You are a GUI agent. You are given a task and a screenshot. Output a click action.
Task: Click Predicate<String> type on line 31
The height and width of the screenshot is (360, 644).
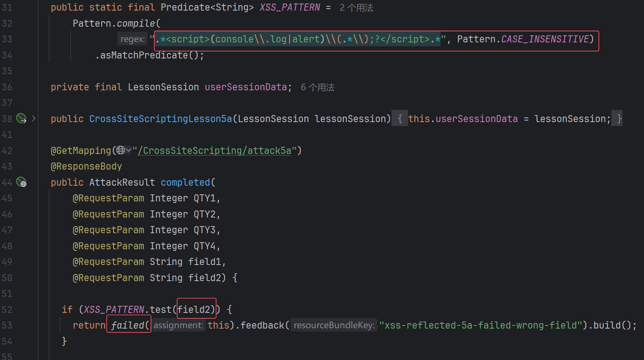[207, 7]
